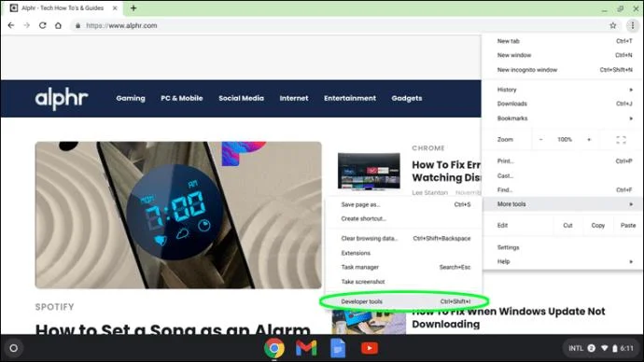
Task: Expand the Help submenu
Action: coord(563,261)
